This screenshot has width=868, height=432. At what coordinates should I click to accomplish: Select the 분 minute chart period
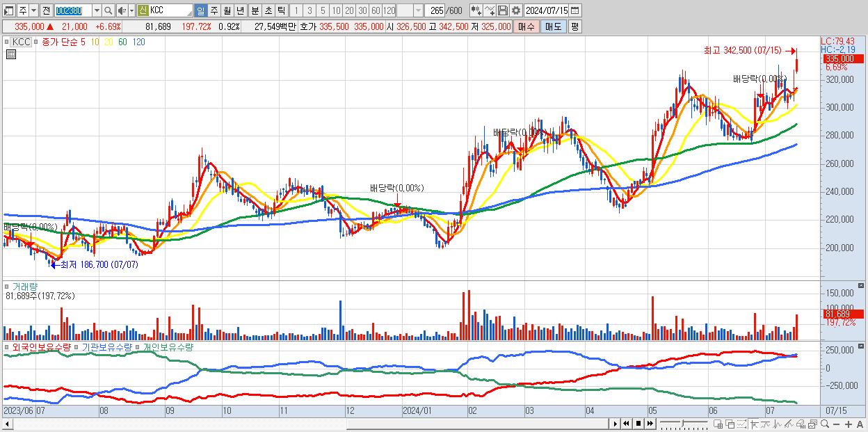[x=255, y=10]
